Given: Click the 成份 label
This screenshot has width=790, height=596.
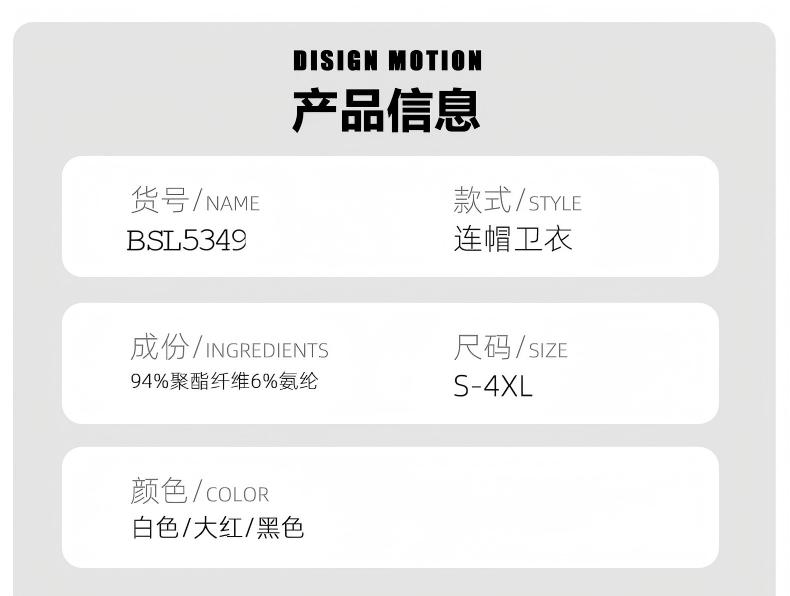Looking at the screenshot, I should (x=159, y=347).
